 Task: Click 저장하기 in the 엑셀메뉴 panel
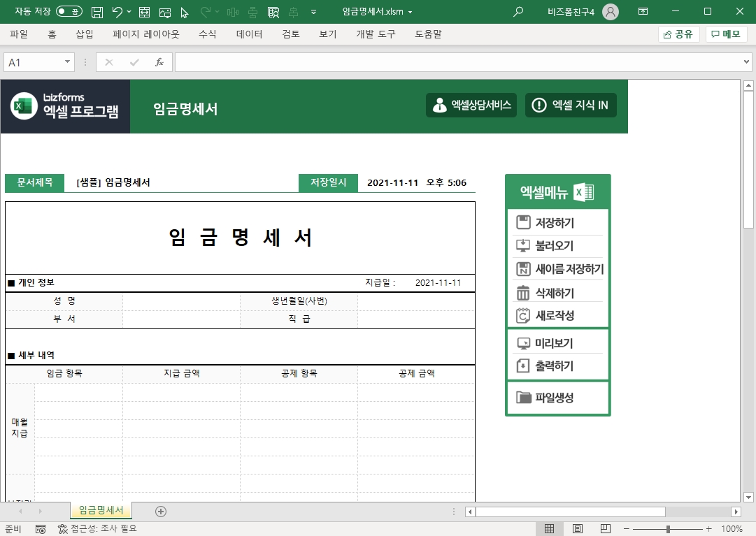(x=555, y=223)
